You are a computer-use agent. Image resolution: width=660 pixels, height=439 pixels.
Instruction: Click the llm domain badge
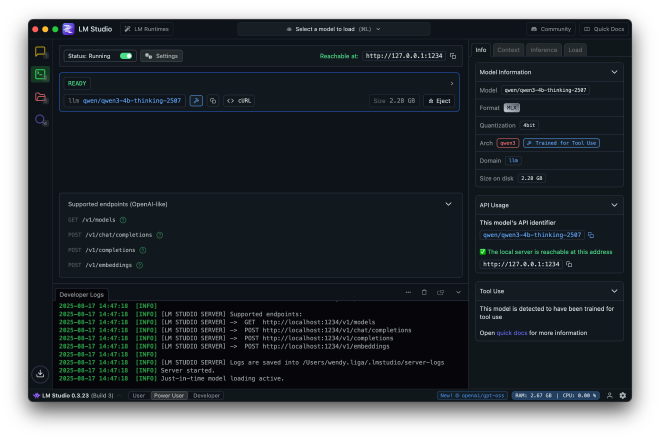point(513,161)
